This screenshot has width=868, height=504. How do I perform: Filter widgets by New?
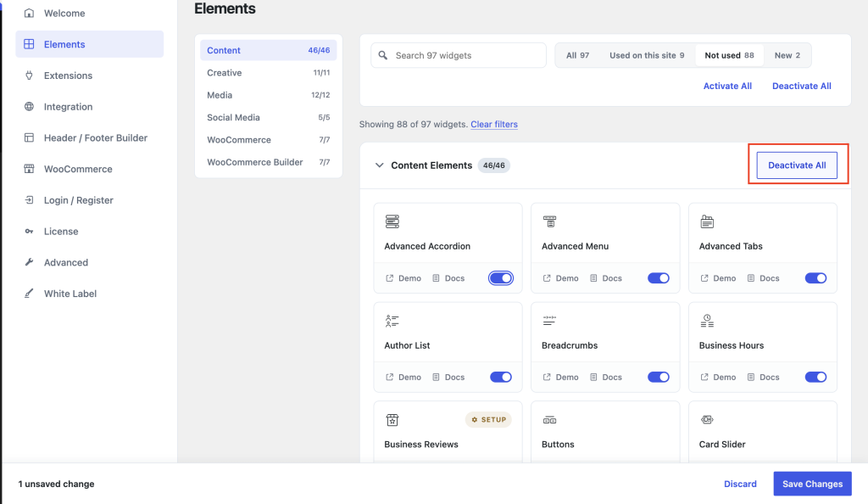tap(787, 55)
